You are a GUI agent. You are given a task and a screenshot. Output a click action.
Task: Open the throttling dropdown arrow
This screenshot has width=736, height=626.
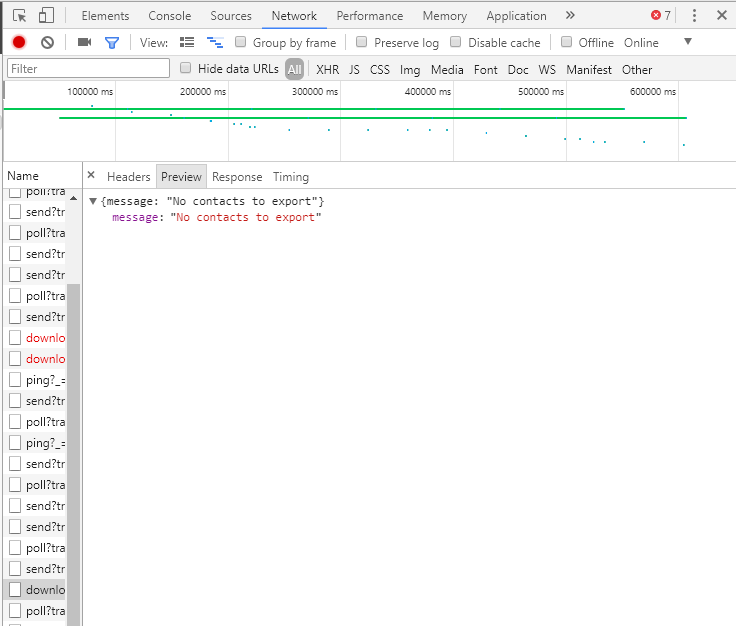[x=687, y=42]
